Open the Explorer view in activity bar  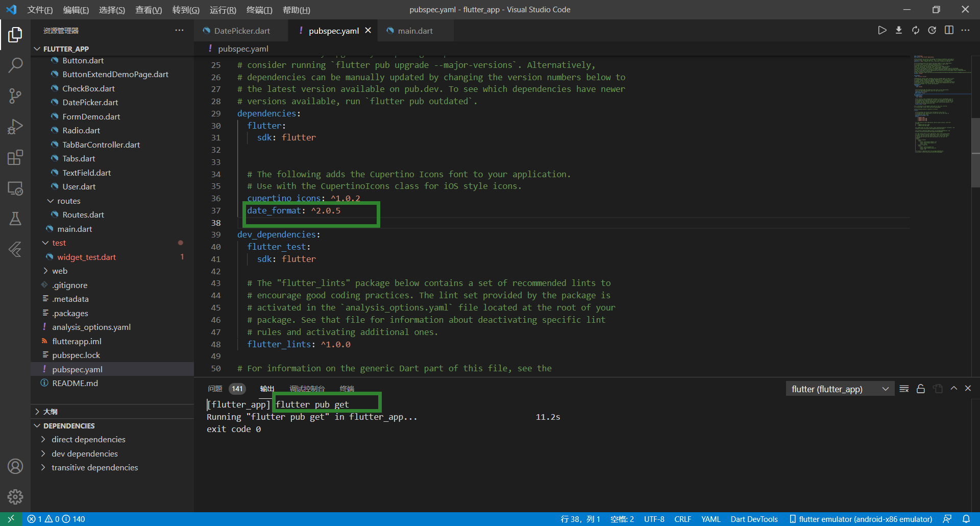click(x=15, y=35)
